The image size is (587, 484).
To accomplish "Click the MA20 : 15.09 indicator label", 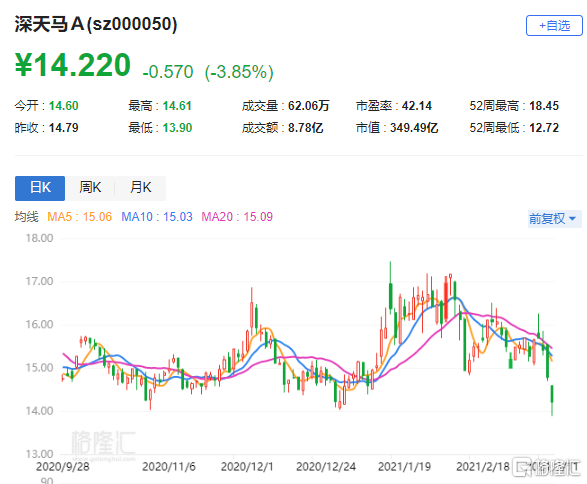I will 237,217.
